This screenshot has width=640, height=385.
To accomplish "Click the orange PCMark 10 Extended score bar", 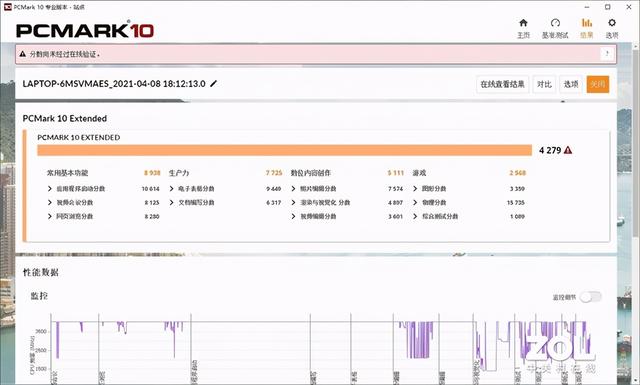I will [x=284, y=150].
